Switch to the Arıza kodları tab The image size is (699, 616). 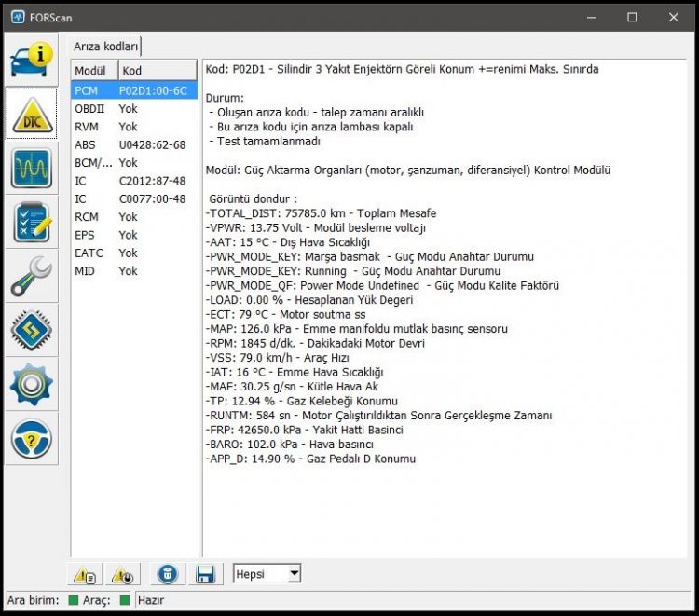[105, 47]
